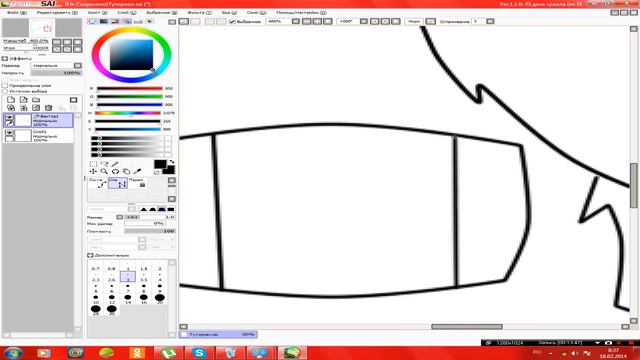Select the Туториал.sai document tab
The width and height of the screenshot is (640, 360).
pos(218,334)
